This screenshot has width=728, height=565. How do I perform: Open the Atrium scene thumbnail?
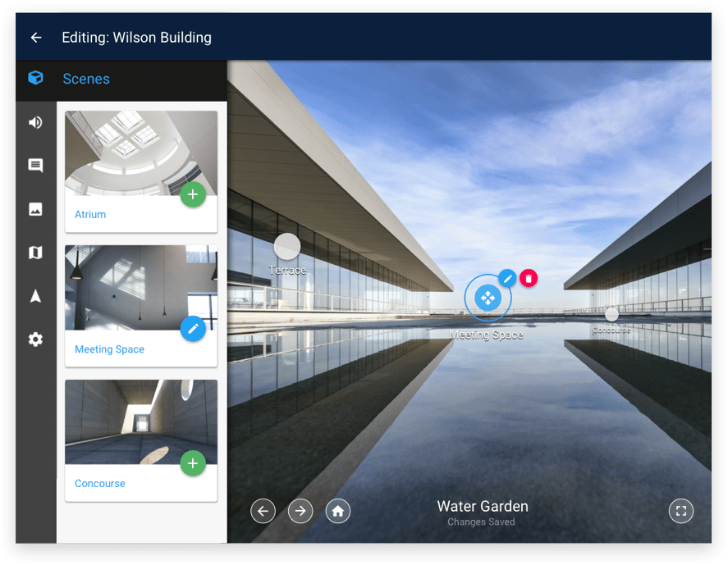pyautogui.click(x=141, y=153)
